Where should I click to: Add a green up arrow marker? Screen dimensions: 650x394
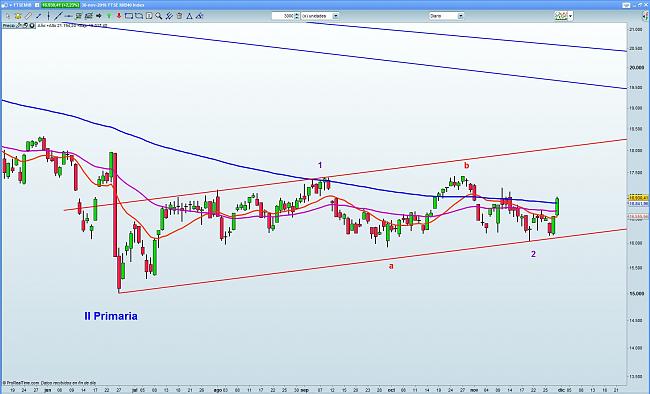tap(109, 16)
